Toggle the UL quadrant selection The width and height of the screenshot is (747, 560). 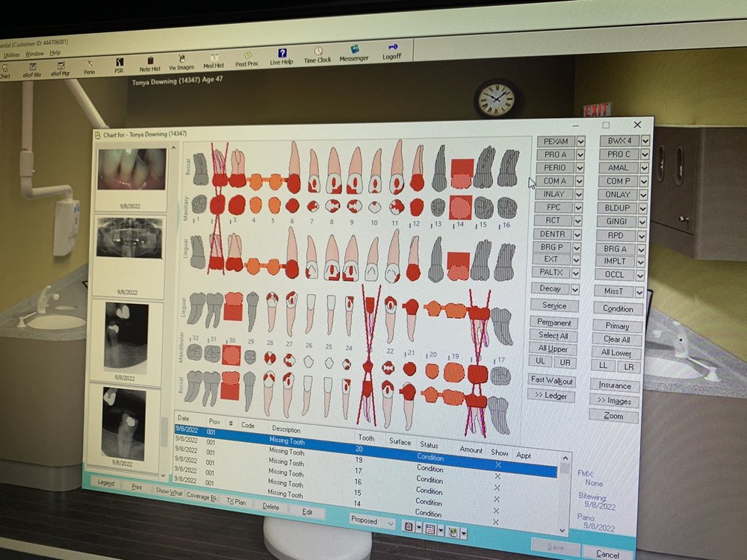click(541, 361)
